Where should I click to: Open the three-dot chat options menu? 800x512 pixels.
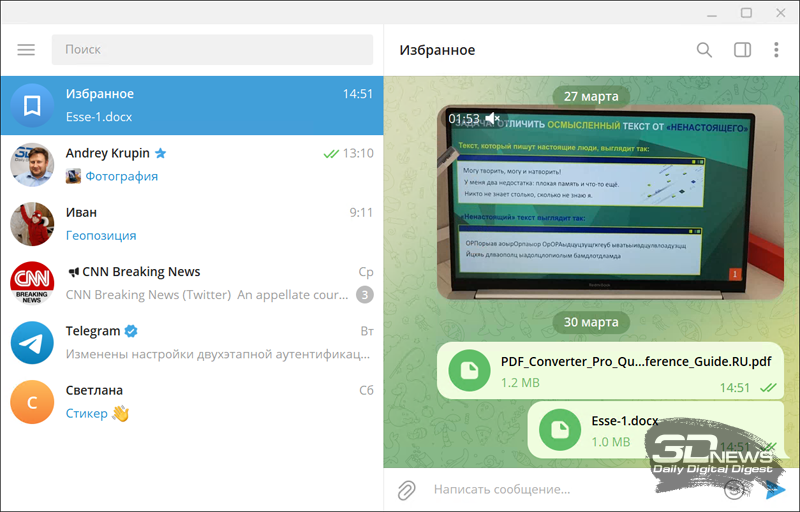(x=776, y=50)
